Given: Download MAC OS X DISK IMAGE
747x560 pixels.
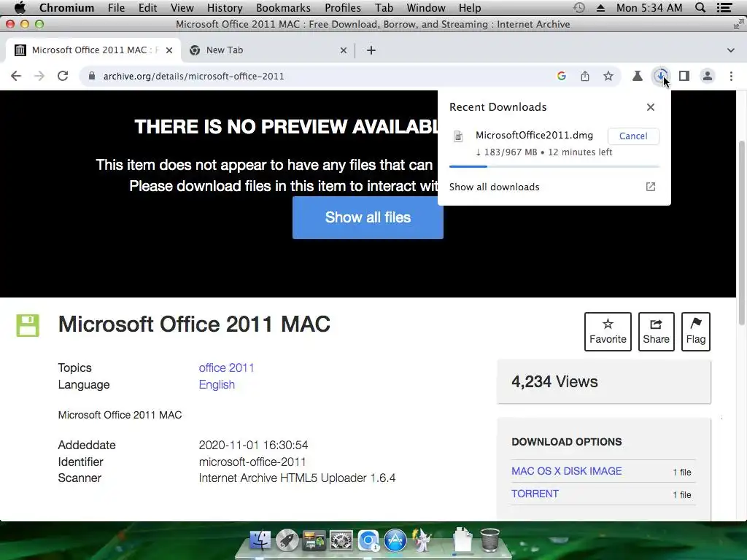Looking at the screenshot, I should click(x=566, y=471).
